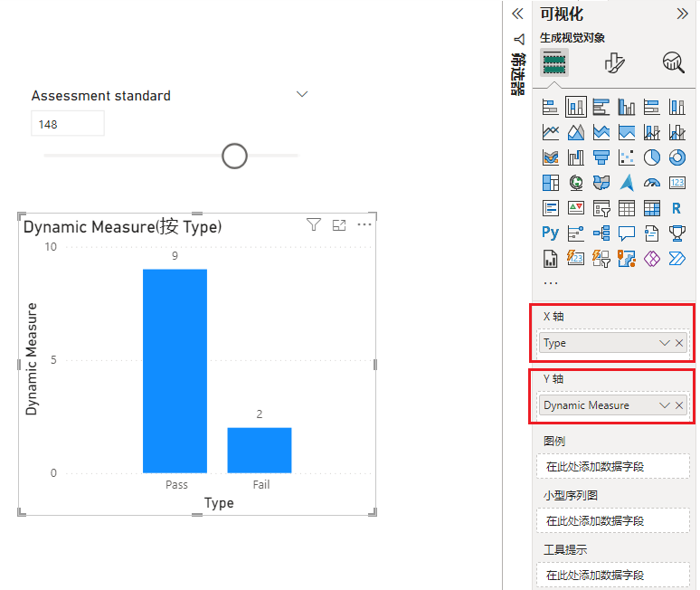Select the matrix visual
The height and width of the screenshot is (590, 700).
coord(652,208)
